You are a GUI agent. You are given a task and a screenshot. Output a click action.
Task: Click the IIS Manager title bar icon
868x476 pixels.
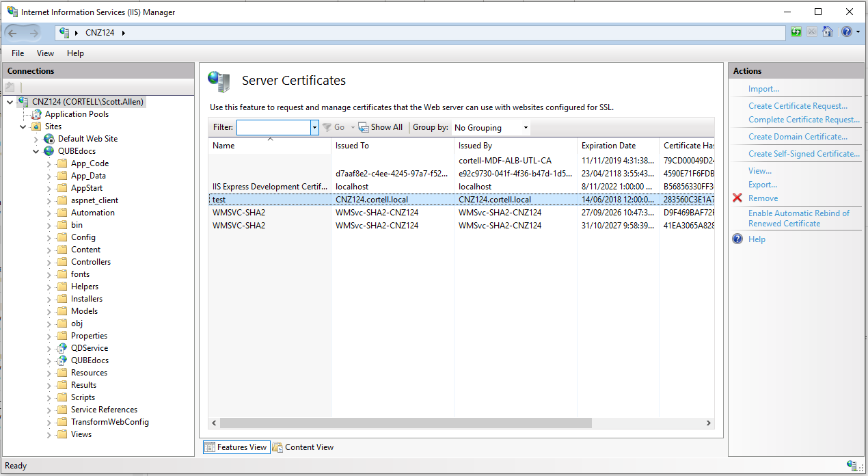(x=12, y=12)
